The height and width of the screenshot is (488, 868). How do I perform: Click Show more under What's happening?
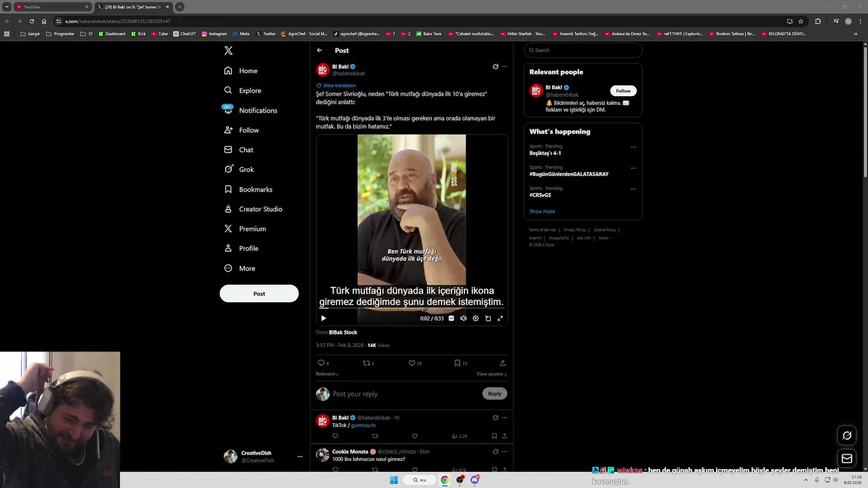point(542,211)
